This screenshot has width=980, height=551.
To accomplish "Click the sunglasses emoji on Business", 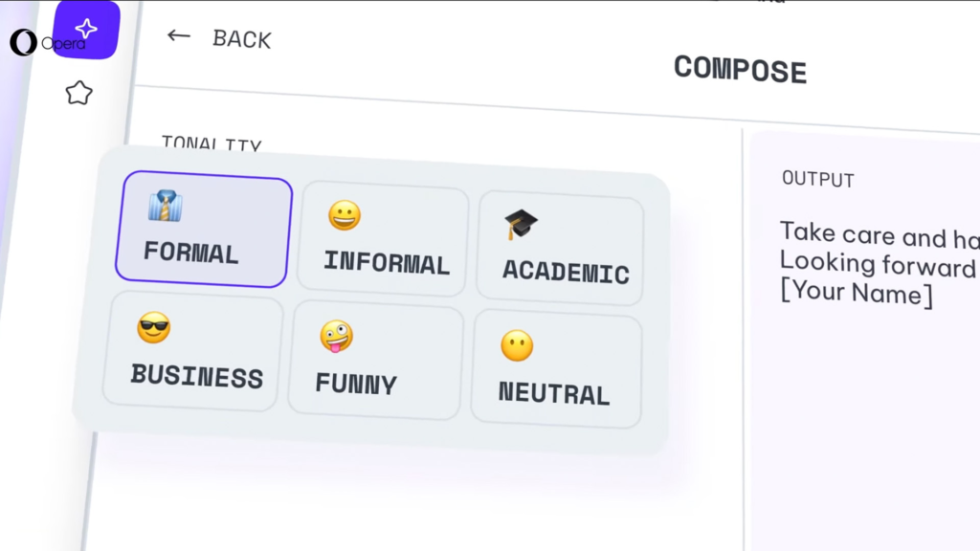I will point(154,327).
